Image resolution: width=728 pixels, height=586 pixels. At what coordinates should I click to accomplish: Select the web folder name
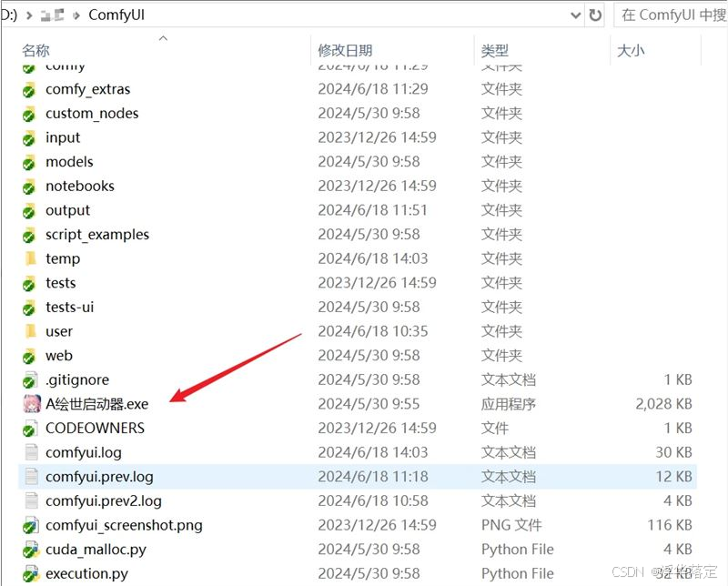pyautogui.click(x=59, y=356)
